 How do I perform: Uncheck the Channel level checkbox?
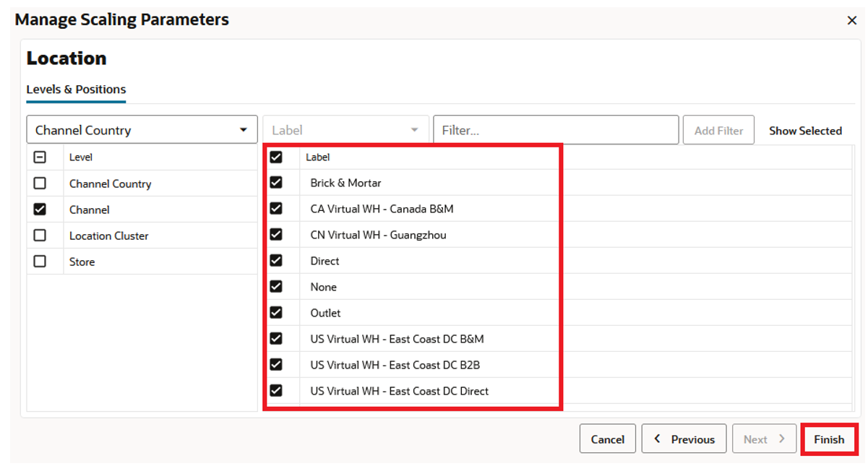coord(40,210)
